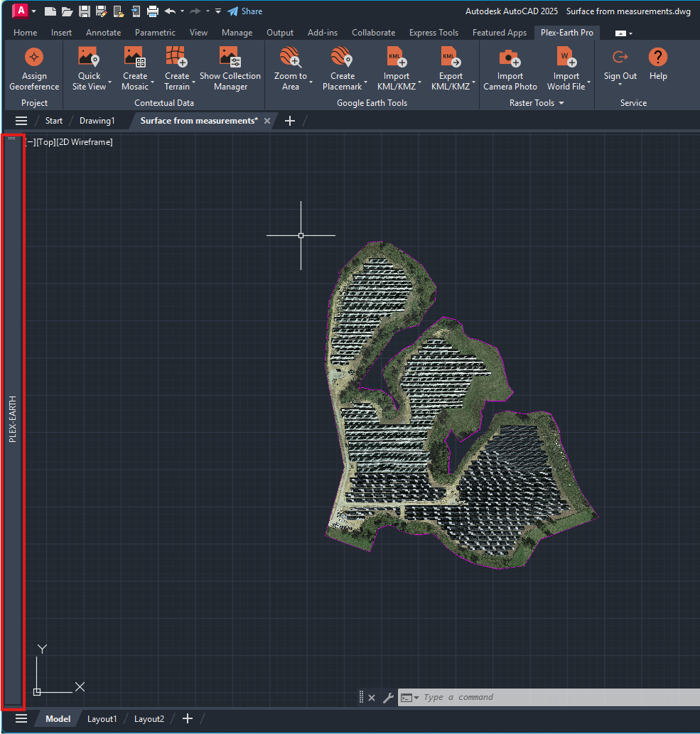Expand Create Terrain dropdown arrow
Viewport: 700px width, 734px height.
tap(193, 82)
